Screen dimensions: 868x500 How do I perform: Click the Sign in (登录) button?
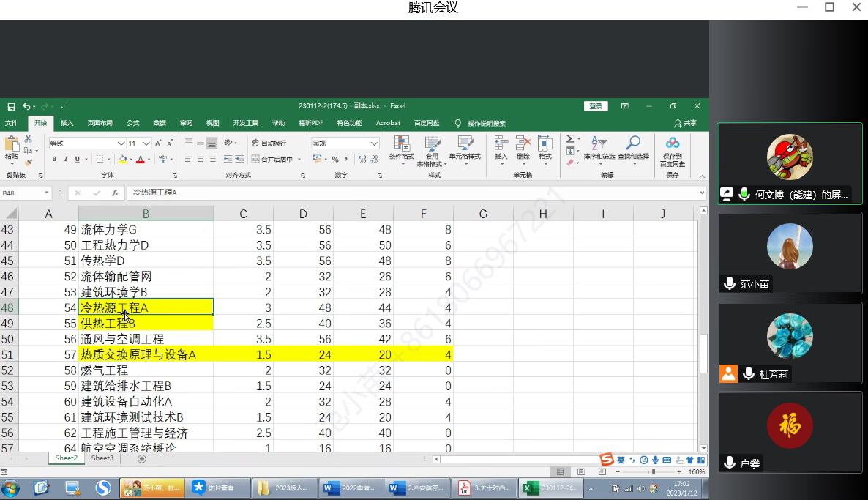596,106
